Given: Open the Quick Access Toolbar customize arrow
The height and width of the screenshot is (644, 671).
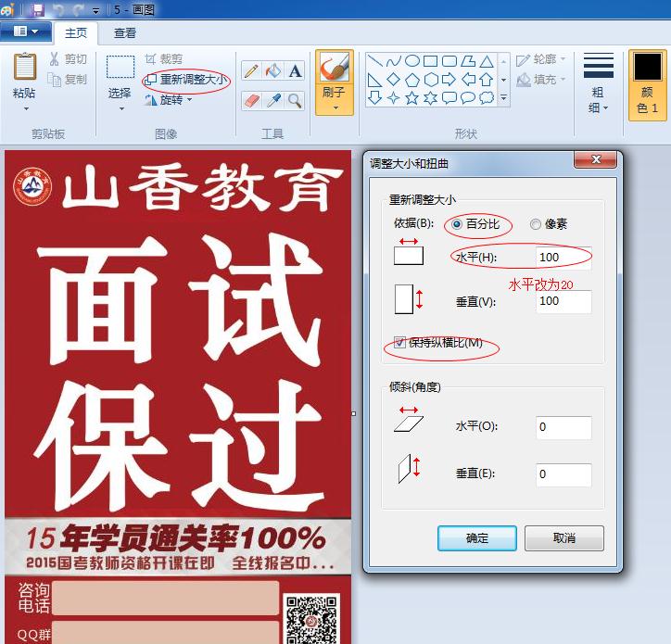Looking at the screenshot, I should tap(95, 10).
